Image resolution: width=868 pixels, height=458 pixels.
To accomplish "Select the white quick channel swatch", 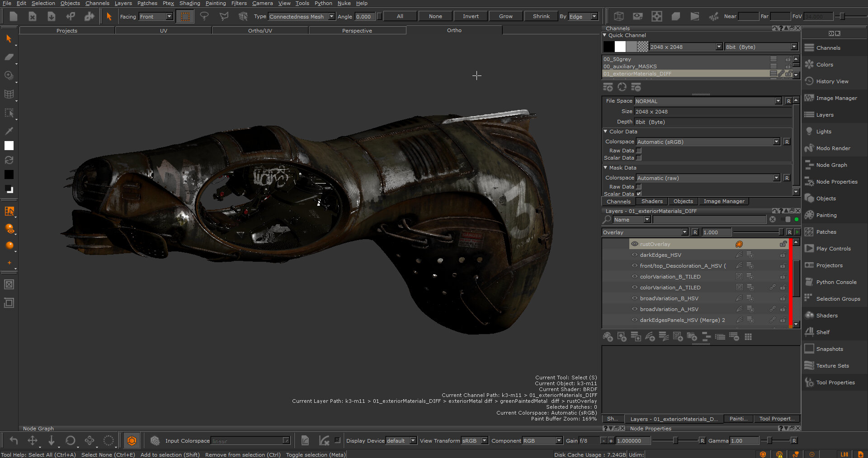I will pyautogui.click(x=620, y=47).
